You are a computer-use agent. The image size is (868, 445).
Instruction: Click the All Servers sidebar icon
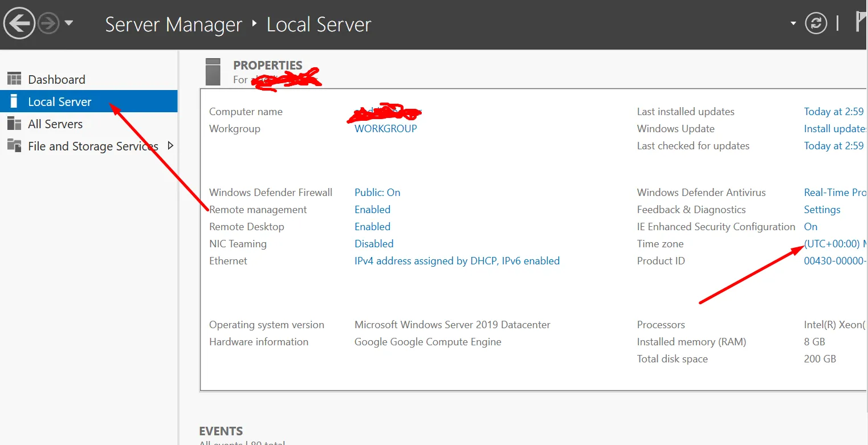click(14, 124)
